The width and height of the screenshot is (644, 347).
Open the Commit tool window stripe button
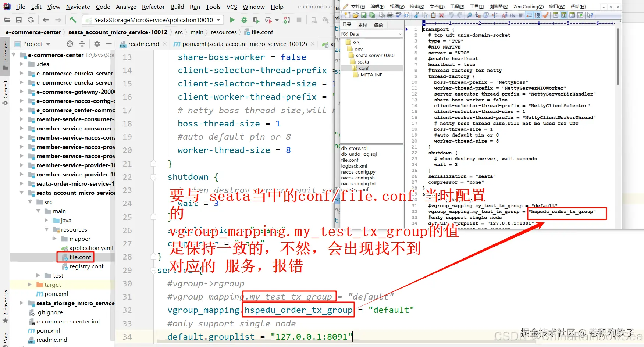click(x=6, y=92)
